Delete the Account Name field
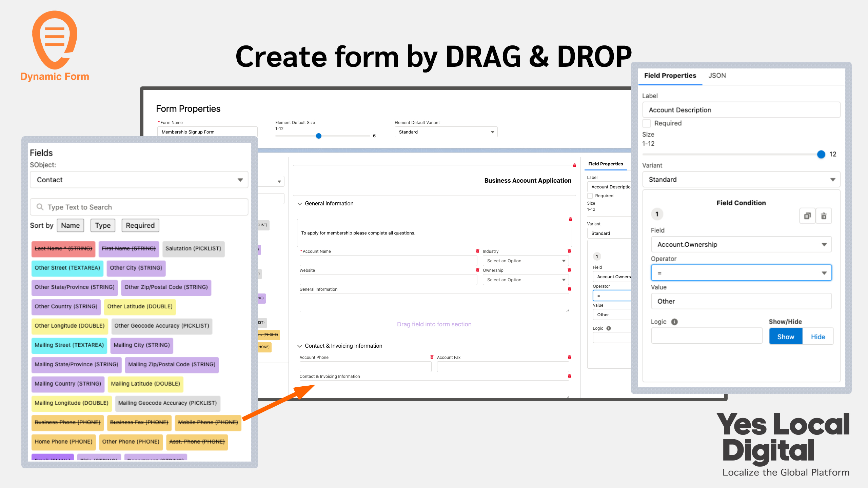The image size is (868, 488). point(477,251)
